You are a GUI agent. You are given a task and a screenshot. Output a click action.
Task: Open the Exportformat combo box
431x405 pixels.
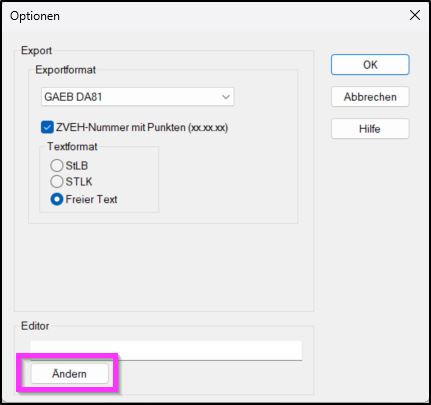137,97
